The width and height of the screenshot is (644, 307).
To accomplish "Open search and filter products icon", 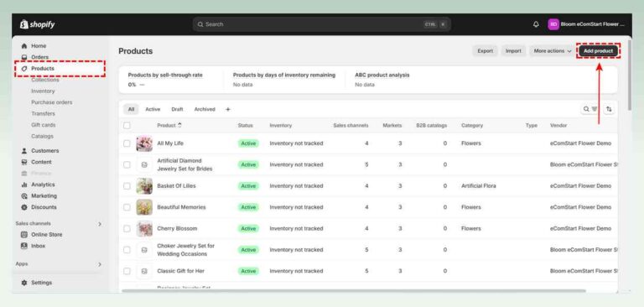I will 590,109.
